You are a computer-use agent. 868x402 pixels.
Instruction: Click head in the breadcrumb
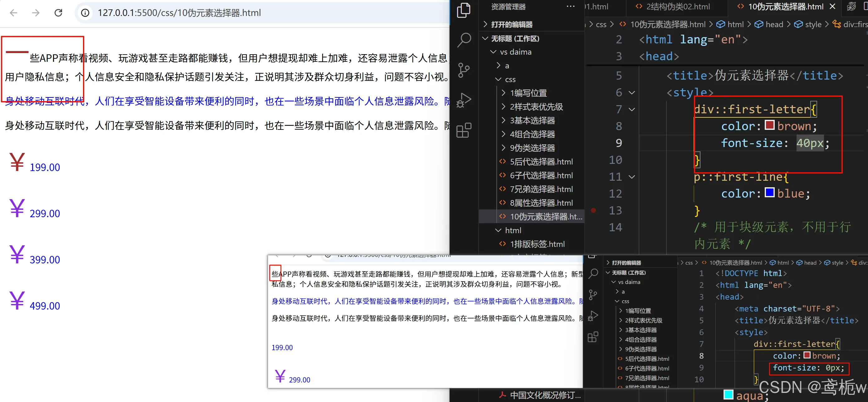(774, 24)
